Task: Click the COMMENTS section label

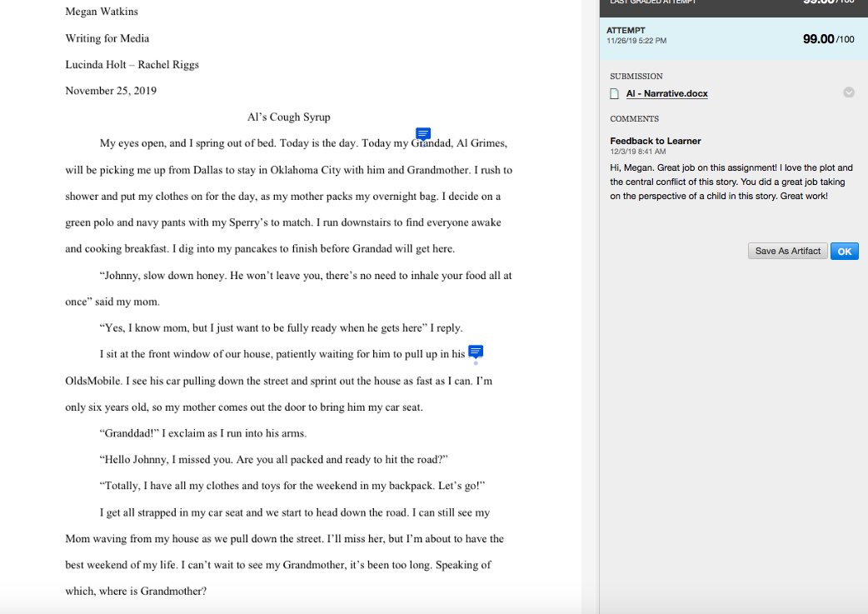Action: click(x=634, y=118)
